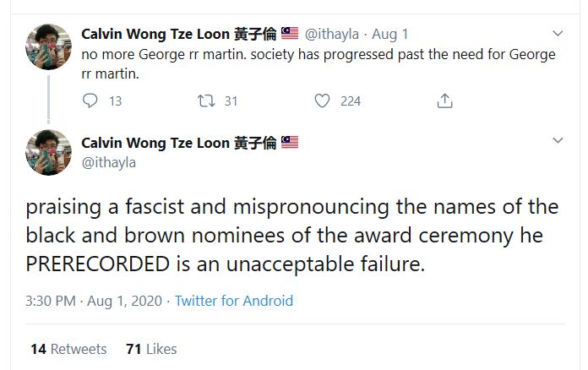Click the first tweet's text about George rr martin
This screenshot has height=370, width=588.
pyautogui.click(x=318, y=63)
